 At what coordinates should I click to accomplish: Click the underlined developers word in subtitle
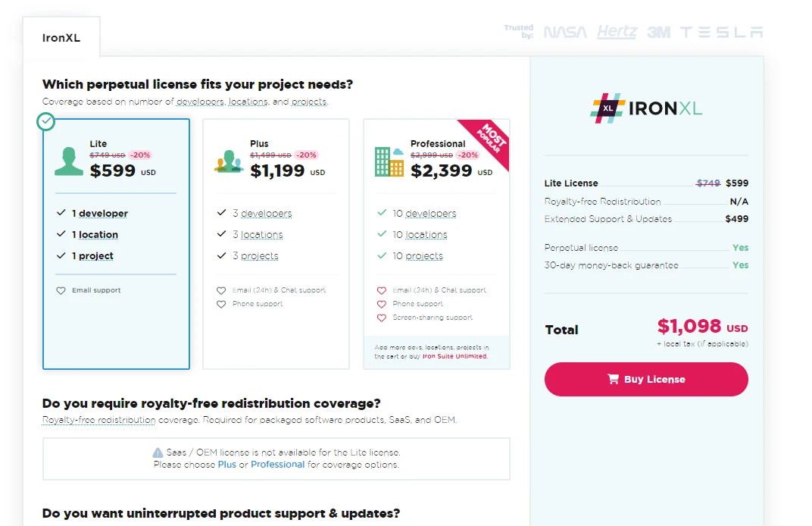pyautogui.click(x=200, y=102)
